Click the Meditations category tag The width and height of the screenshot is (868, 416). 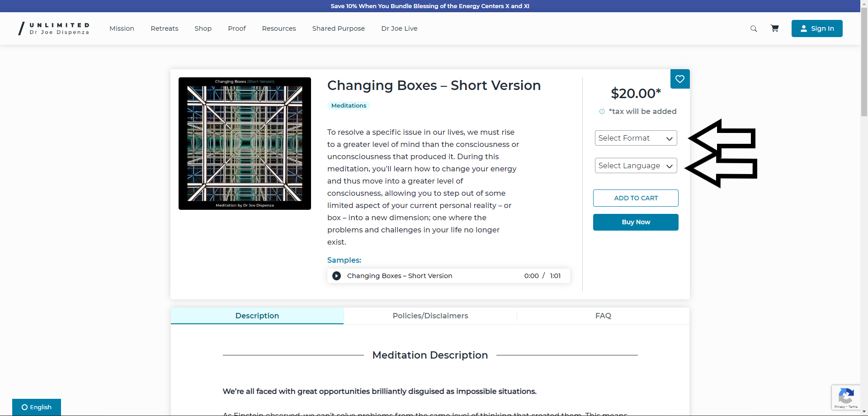(349, 105)
